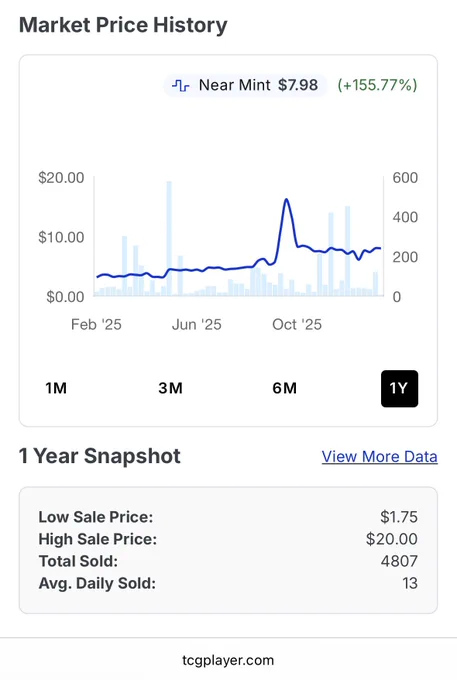Click the step-line icon beside Near Mint

pos(180,85)
